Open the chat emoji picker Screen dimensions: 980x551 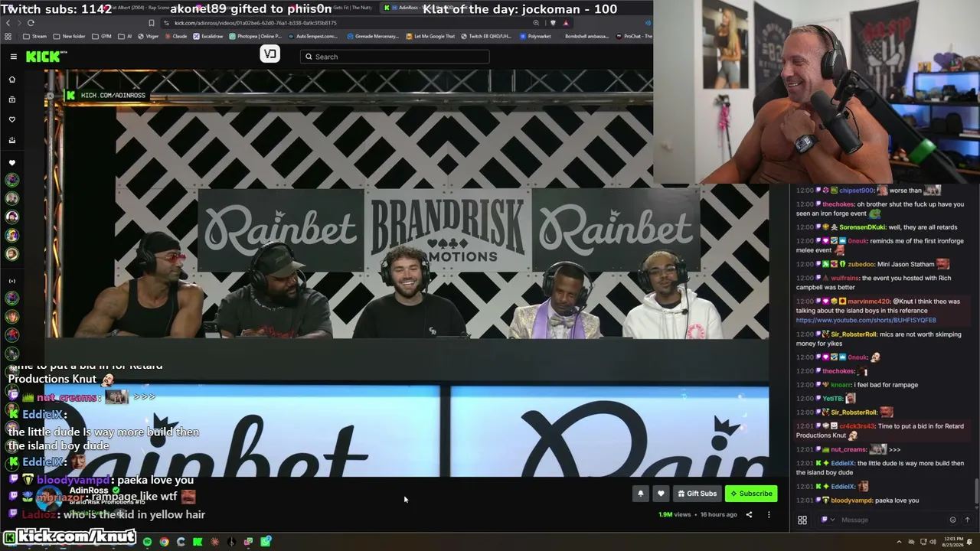coord(952,520)
